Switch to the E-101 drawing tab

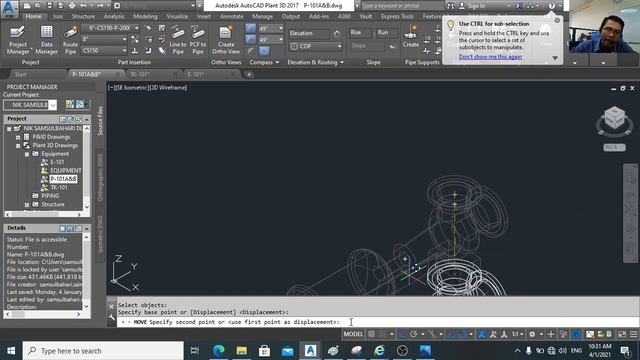click(x=196, y=74)
